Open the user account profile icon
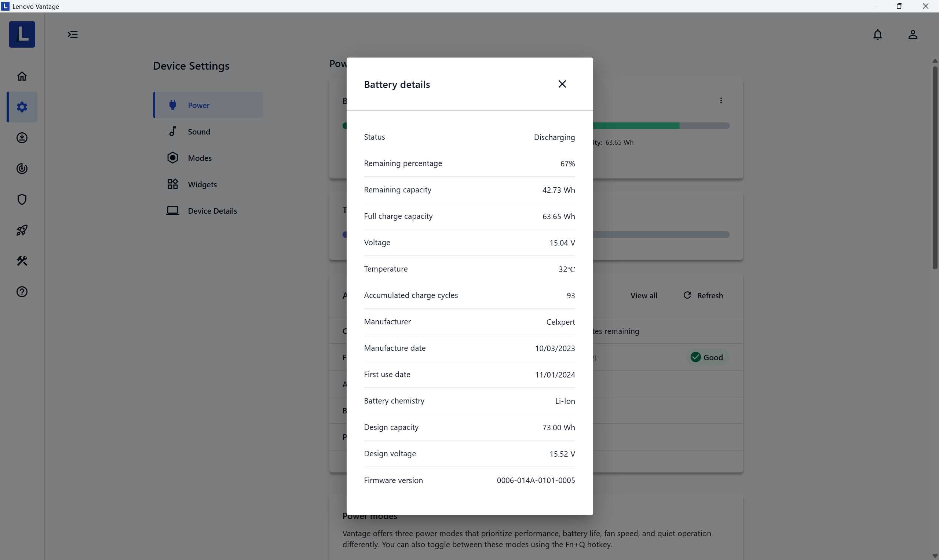This screenshot has width=939, height=560. coord(913,34)
